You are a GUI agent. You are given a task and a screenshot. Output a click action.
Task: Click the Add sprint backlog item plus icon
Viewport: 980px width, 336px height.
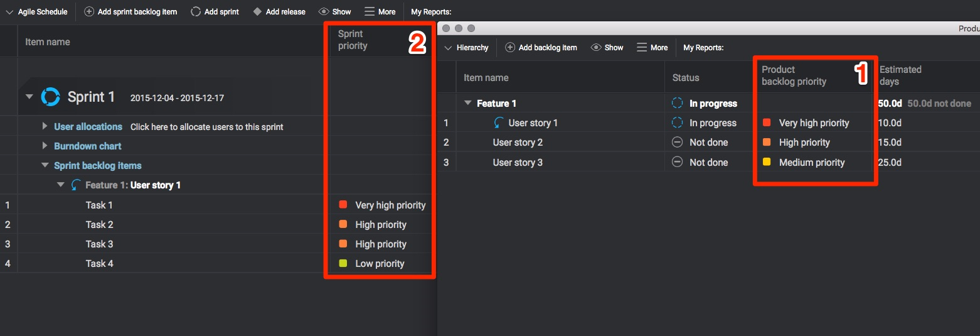89,12
